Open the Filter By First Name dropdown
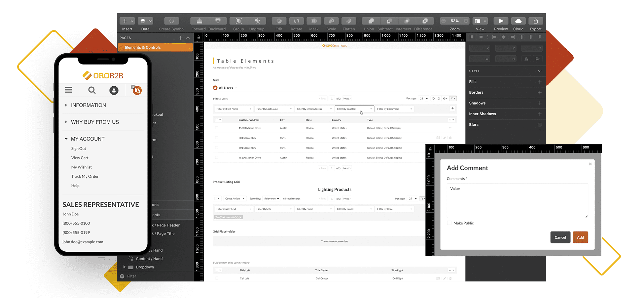Viewport: 644px width, 298px height. click(x=234, y=109)
